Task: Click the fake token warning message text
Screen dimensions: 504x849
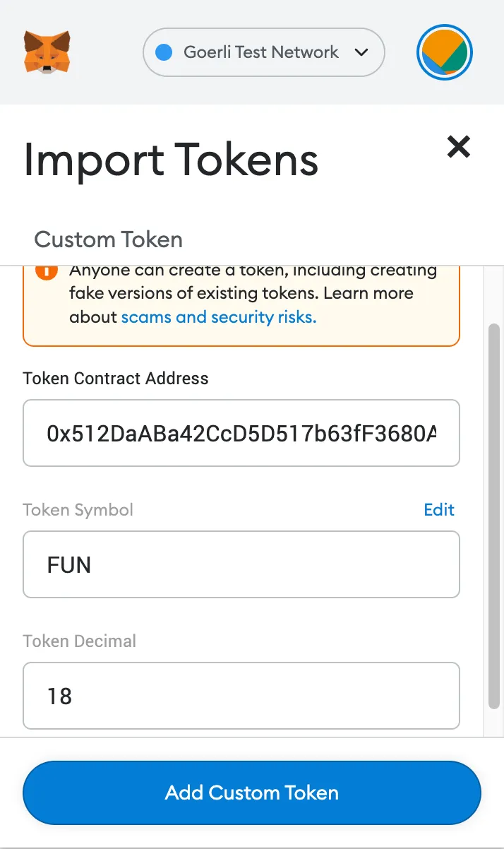Action: click(x=251, y=293)
